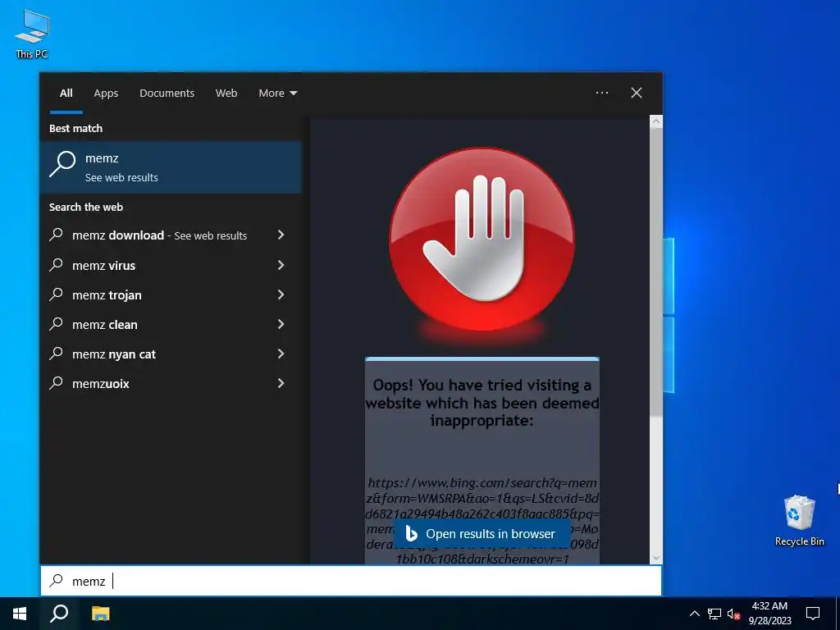Open the Recycle Bin desktop icon
Image resolution: width=840 pixels, height=630 pixels.
point(799,520)
